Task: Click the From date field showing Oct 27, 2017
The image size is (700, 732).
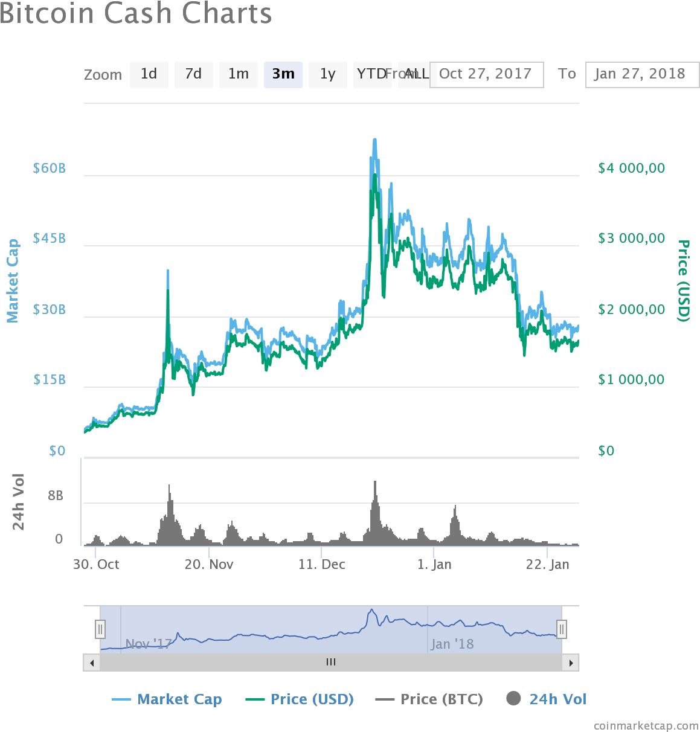Action: click(489, 74)
